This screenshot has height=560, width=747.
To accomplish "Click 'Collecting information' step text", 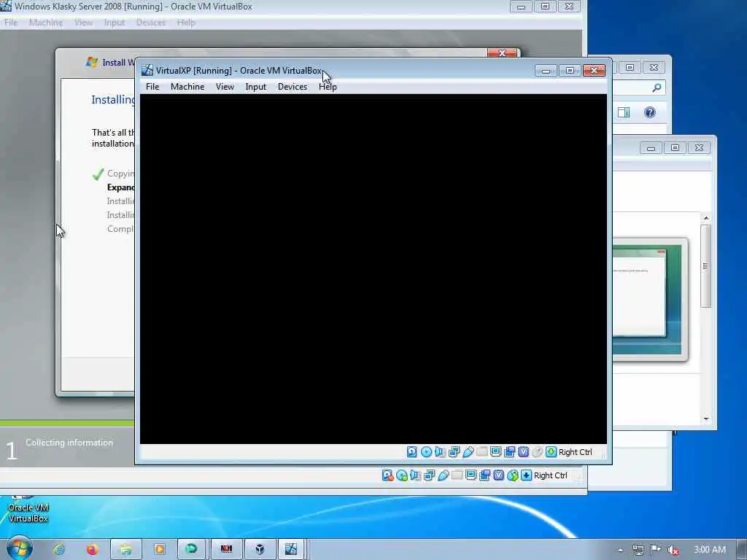I will (69, 443).
